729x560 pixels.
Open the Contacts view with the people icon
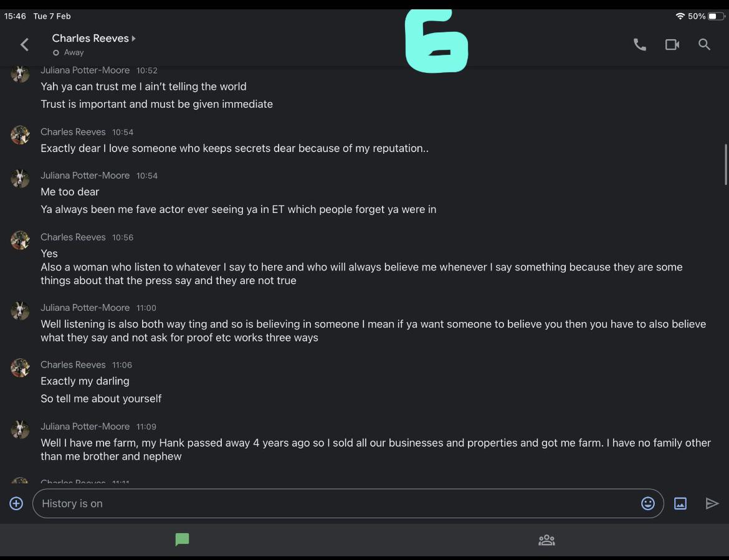[x=546, y=539]
